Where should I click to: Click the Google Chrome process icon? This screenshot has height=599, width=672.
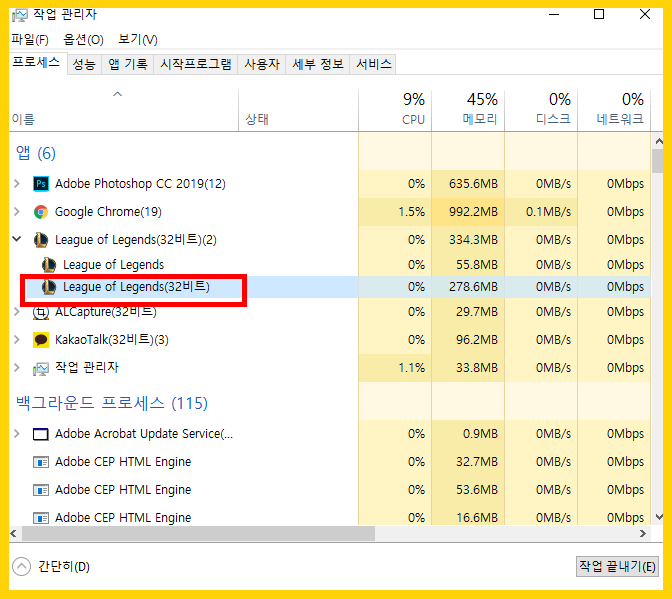41,212
